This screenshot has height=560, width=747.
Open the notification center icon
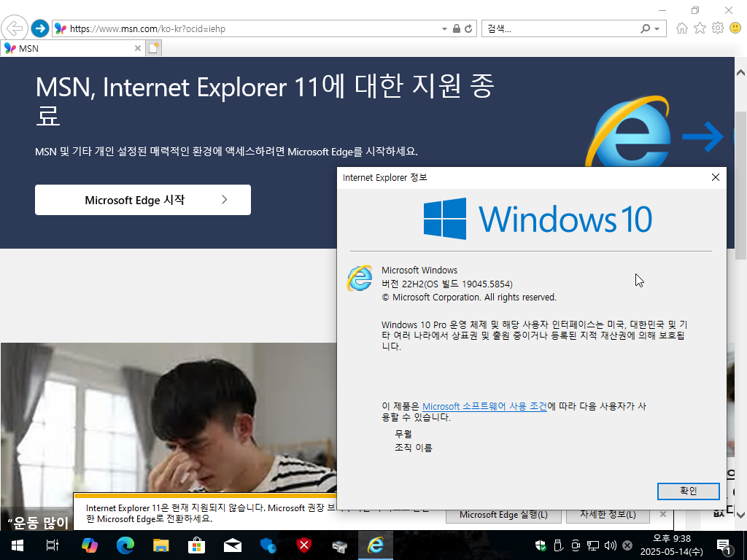pyautogui.click(x=724, y=546)
